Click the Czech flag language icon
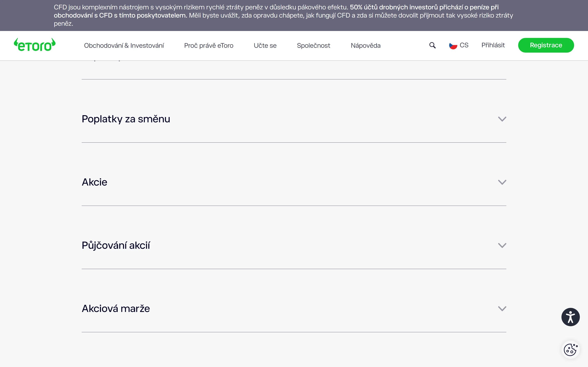Viewport: 588px width, 367px height. (x=453, y=46)
